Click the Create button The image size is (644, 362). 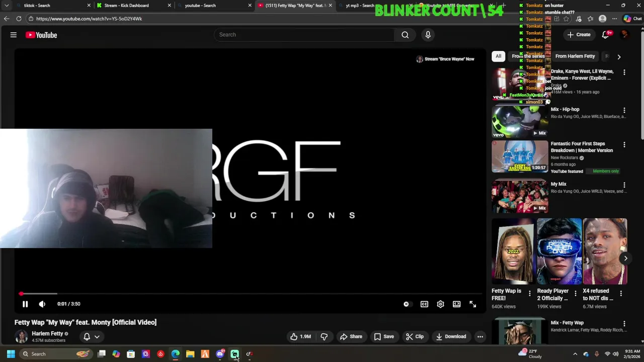coord(579,35)
